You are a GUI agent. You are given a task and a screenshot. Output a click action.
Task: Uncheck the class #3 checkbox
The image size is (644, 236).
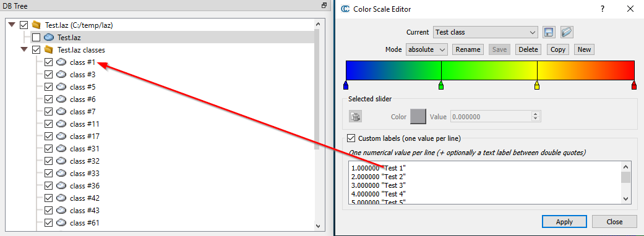48,74
